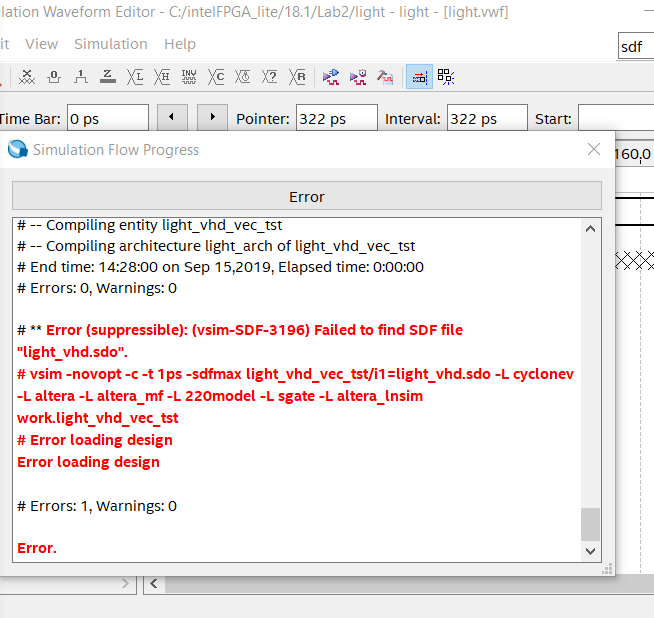Toggle snap to grid icon

click(x=446, y=77)
